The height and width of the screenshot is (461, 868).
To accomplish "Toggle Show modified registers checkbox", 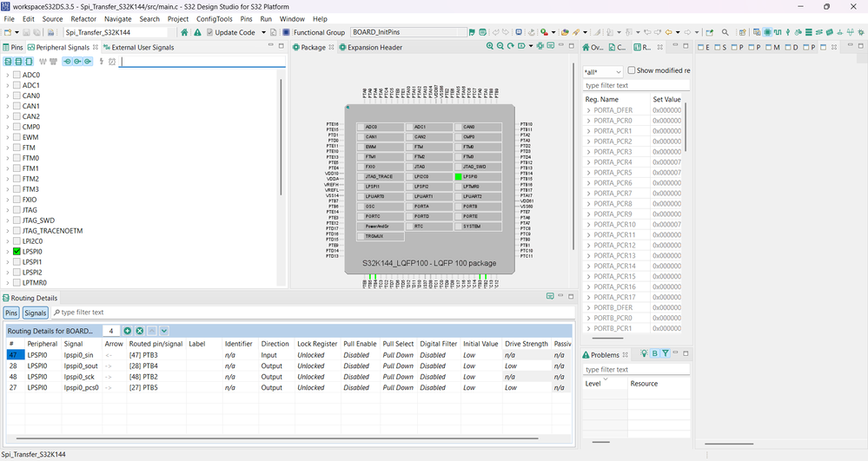I will (631, 70).
